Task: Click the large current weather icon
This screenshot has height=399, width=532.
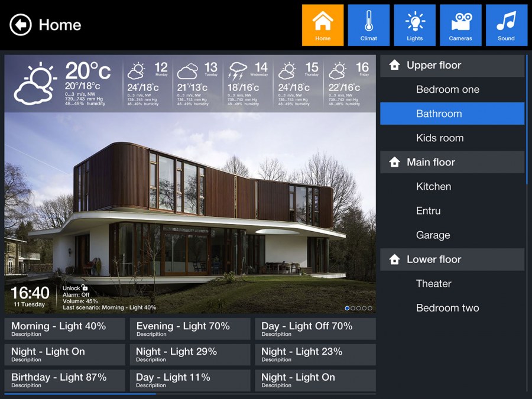Action: [x=35, y=83]
